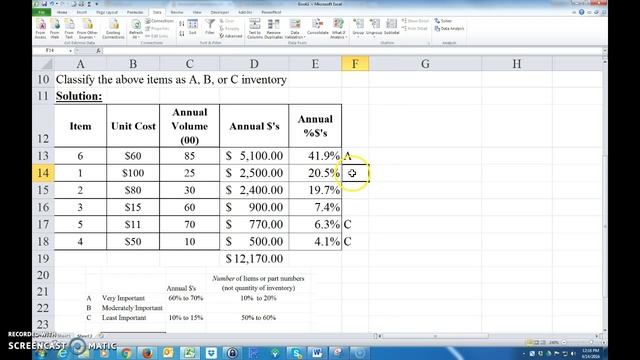The image size is (640, 360).
Task: Click the Remove Duplicates icon
Action: point(273,29)
